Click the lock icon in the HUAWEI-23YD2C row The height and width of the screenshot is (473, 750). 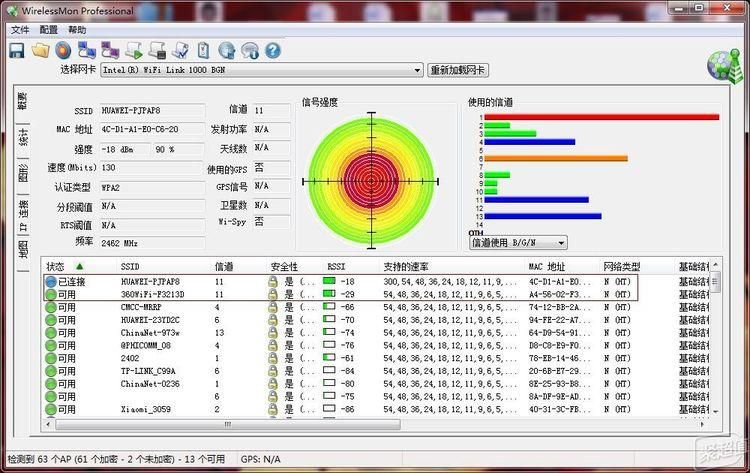(273, 320)
